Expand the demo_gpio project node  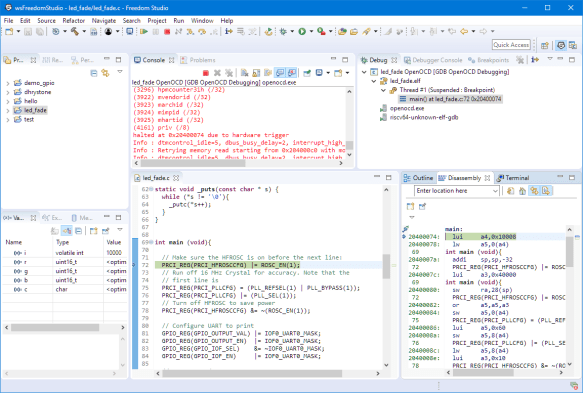pos(8,83)
